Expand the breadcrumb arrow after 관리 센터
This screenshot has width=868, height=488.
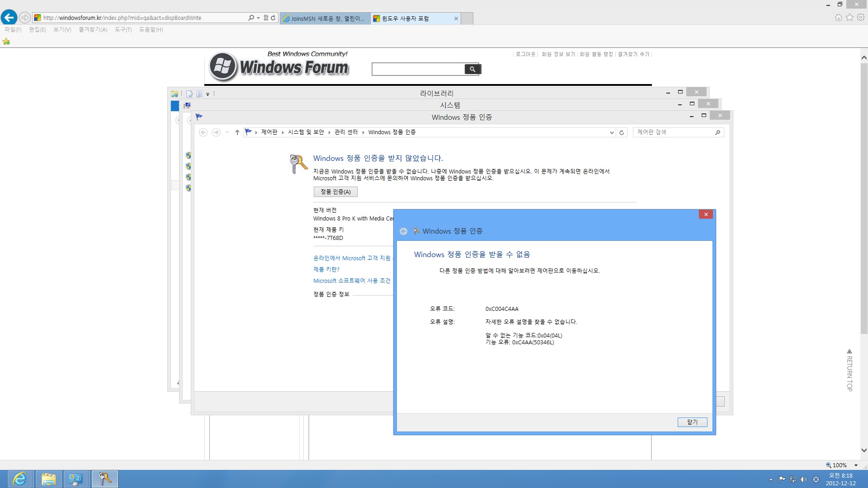(x=363, y=132)
